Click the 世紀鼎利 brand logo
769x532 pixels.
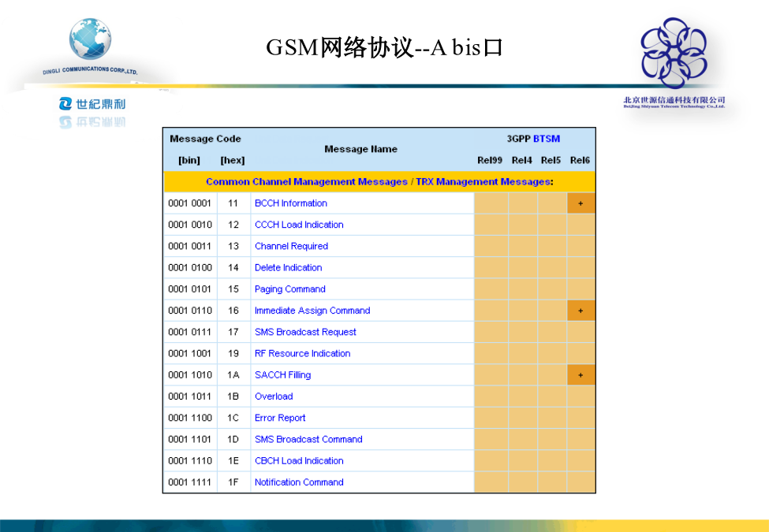pyautogui.click(x=92, y=104)
